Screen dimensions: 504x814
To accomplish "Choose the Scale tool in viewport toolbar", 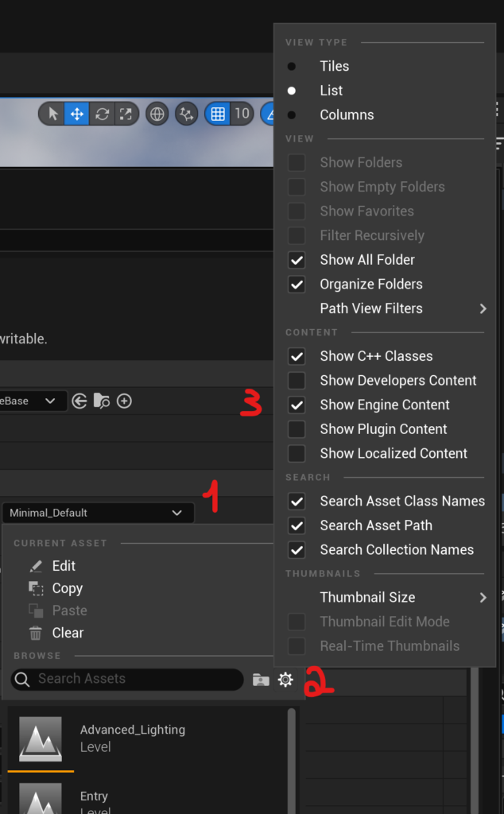I will pos(126,114).
